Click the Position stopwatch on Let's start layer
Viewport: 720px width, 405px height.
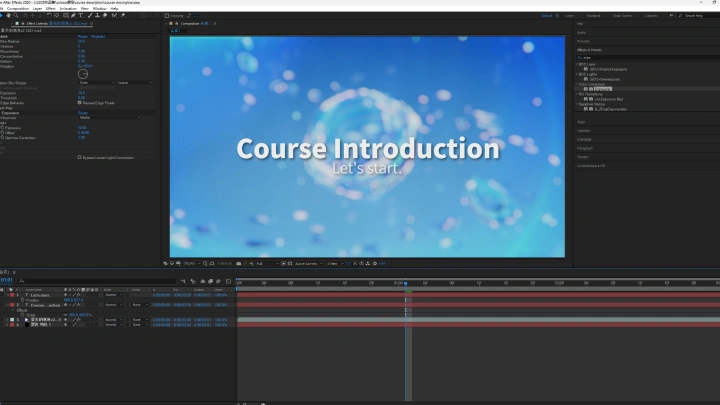click(22, 300)
